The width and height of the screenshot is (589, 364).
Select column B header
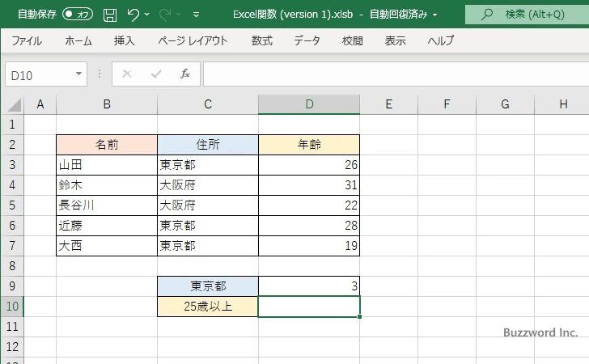tap(107, 104)
